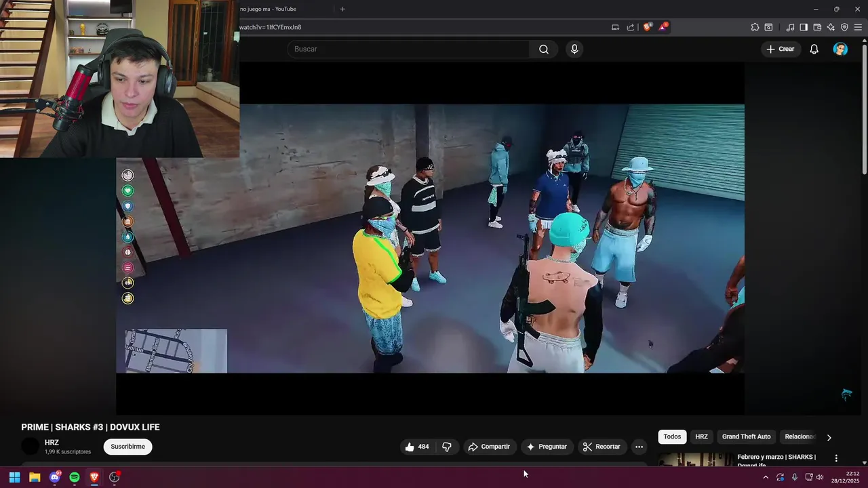Click the video title PRIME | SHARKS #3
868x488 pixels.
[x=90, y=427]
